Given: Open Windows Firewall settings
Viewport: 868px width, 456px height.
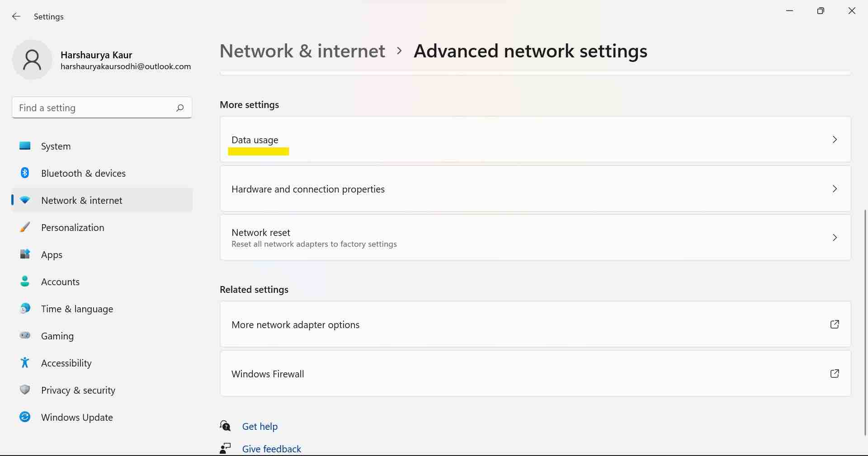Looking at the screenshot, I should click(533, 374).
